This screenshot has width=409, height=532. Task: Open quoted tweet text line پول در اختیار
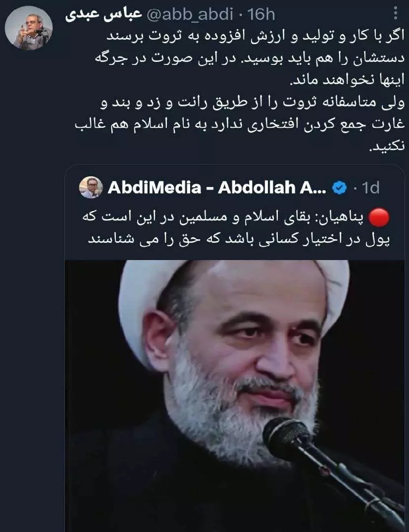point(239,239)
